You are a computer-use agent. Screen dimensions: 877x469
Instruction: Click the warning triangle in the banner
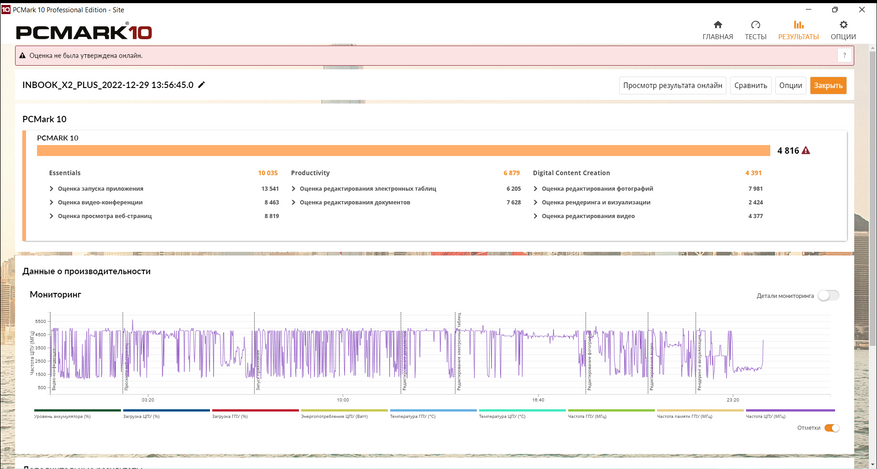pyautogui.click(x=22, y=56)
